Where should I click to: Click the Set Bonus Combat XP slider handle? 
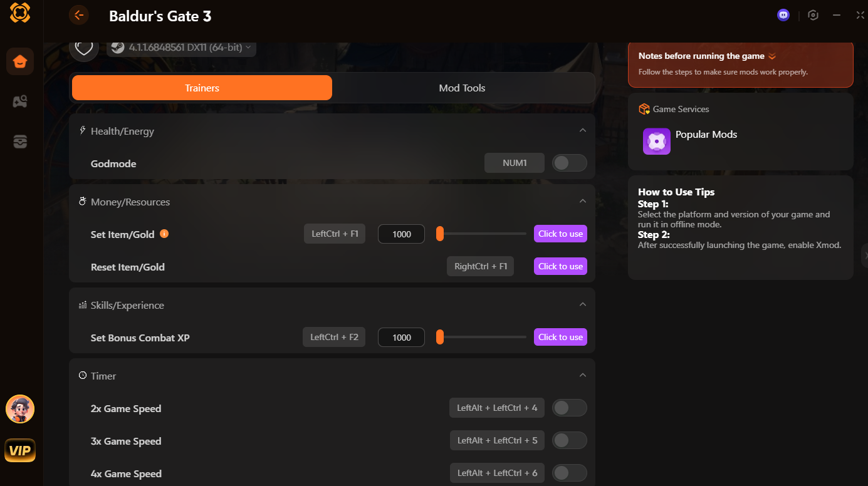click(440, 337)
